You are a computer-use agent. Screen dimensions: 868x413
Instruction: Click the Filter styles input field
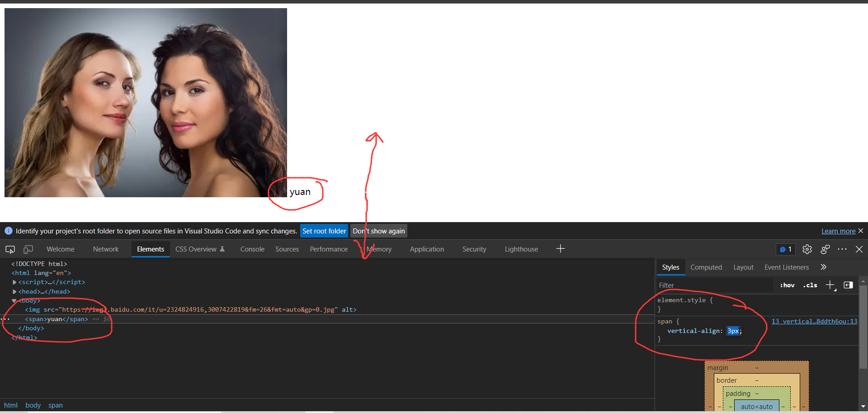tap(714, 285)
